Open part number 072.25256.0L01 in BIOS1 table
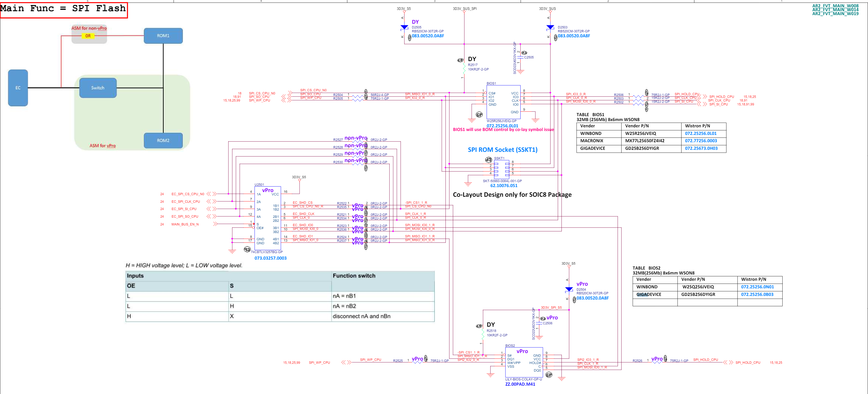Viewport: 868px width, 394px height. point(701,134)
